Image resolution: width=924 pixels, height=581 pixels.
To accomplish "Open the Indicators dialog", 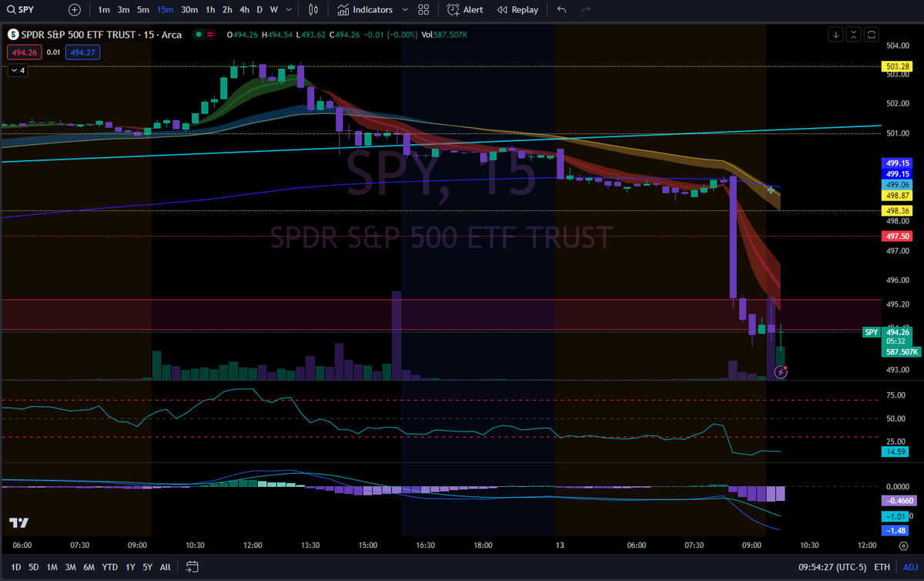I will click(365, 10).
